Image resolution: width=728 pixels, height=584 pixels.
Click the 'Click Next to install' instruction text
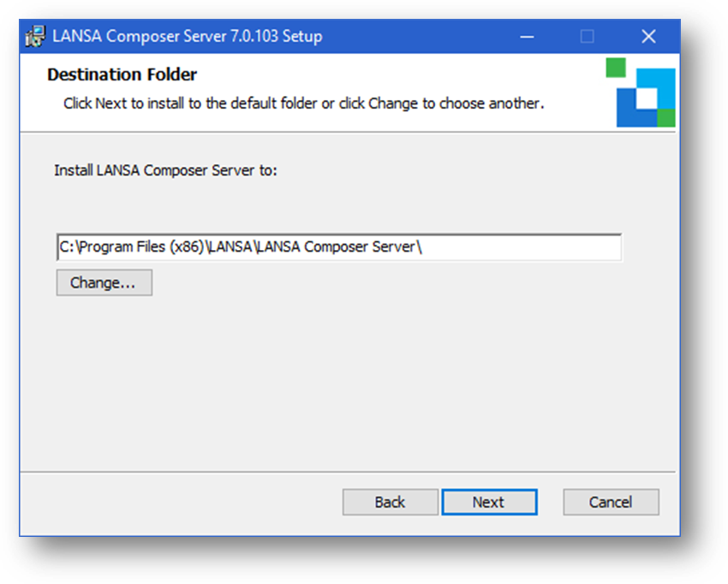[303, 104]
